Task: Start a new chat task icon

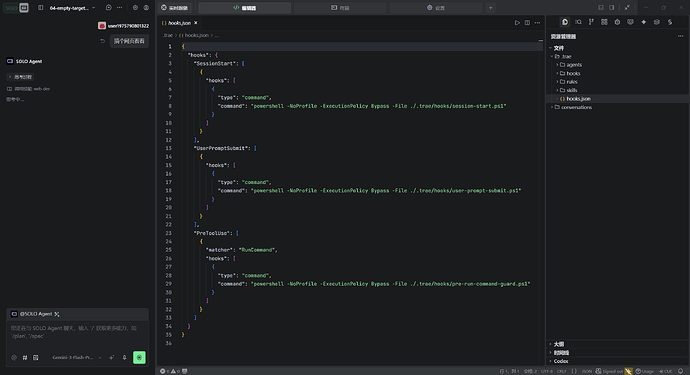Action: pos(109,7)
